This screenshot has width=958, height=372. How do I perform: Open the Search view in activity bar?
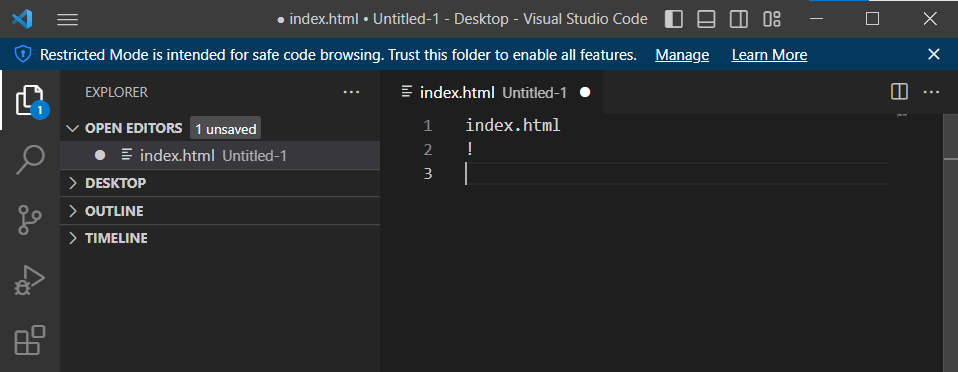[30, 160]
